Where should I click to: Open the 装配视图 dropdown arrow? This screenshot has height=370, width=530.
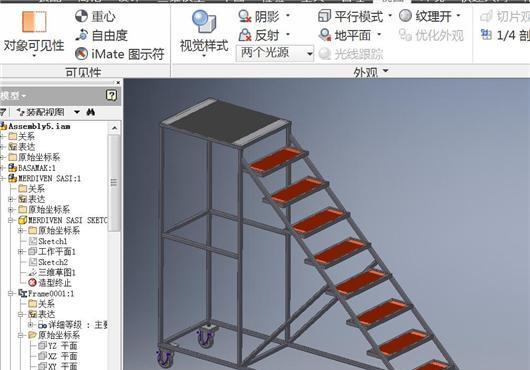click(x=77, y=112)
